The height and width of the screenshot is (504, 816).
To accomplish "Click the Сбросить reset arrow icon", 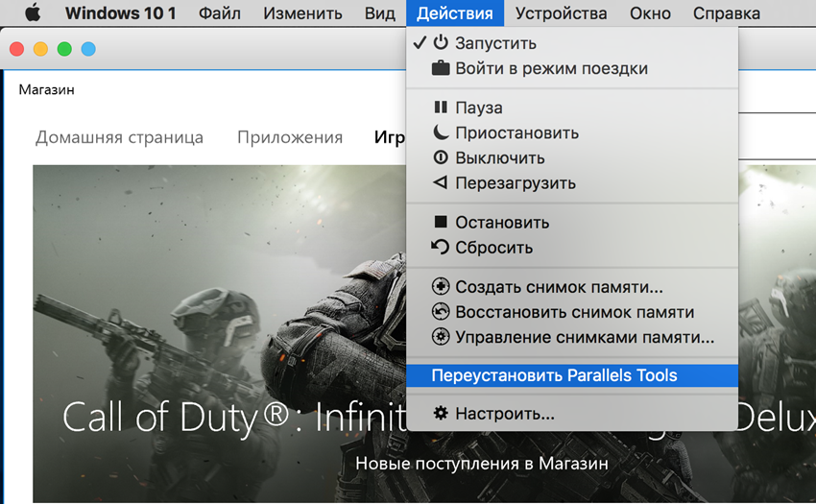I will point(441,247).
